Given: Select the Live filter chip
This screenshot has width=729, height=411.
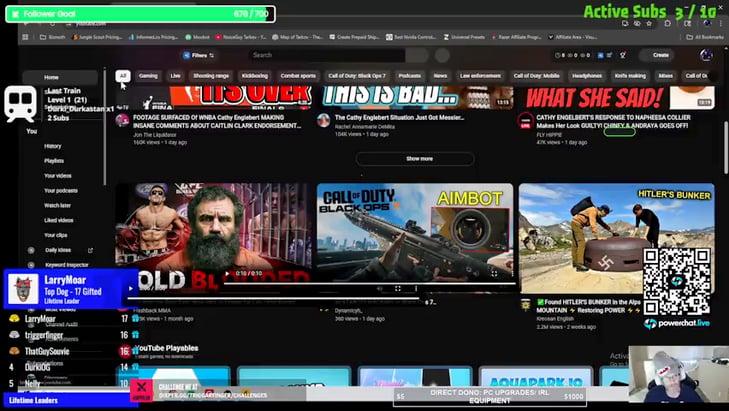Looking at the screenshot, I should (x=175, y=76).
